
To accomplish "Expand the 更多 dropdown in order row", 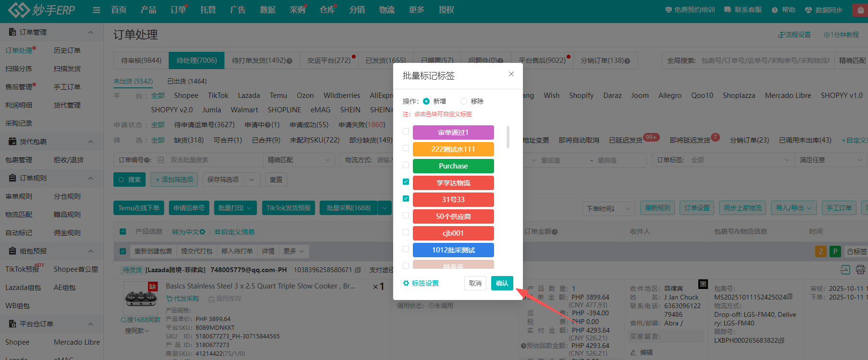I will 294,251.
